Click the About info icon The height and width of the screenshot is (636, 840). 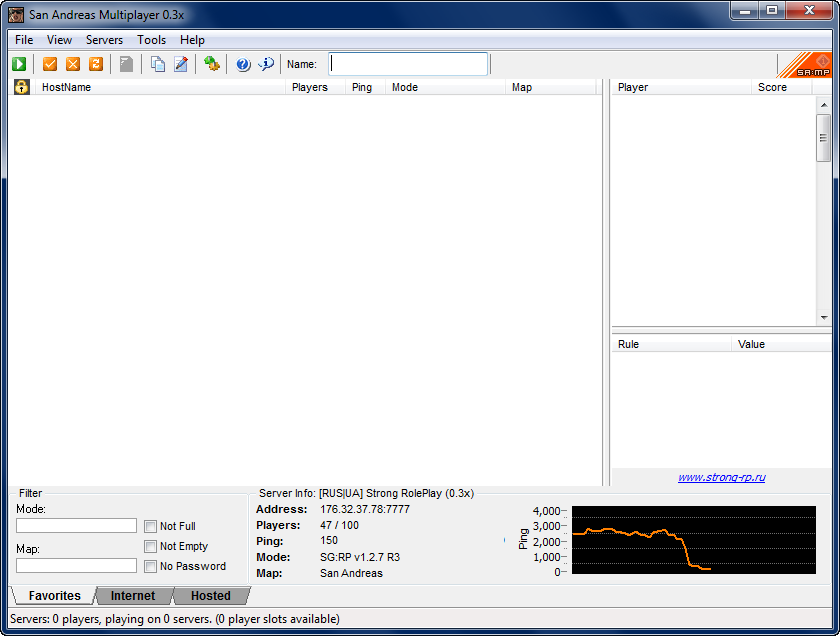pos(266,64)
